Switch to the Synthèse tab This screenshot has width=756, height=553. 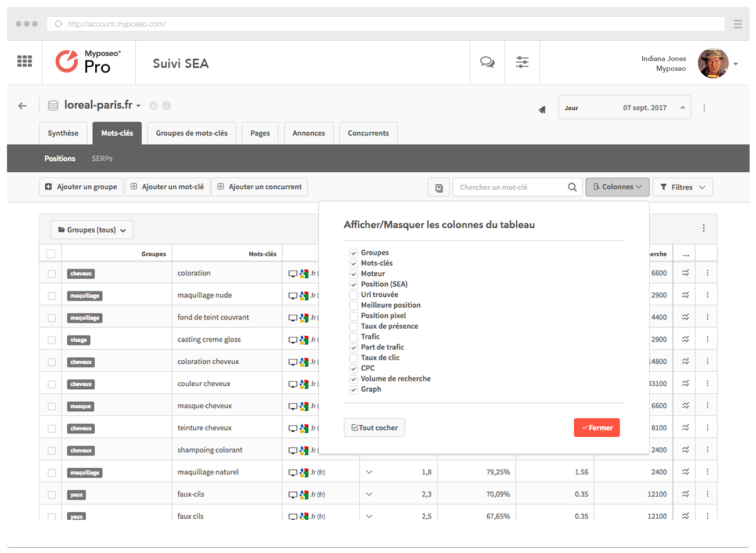(x=63, y=133)
